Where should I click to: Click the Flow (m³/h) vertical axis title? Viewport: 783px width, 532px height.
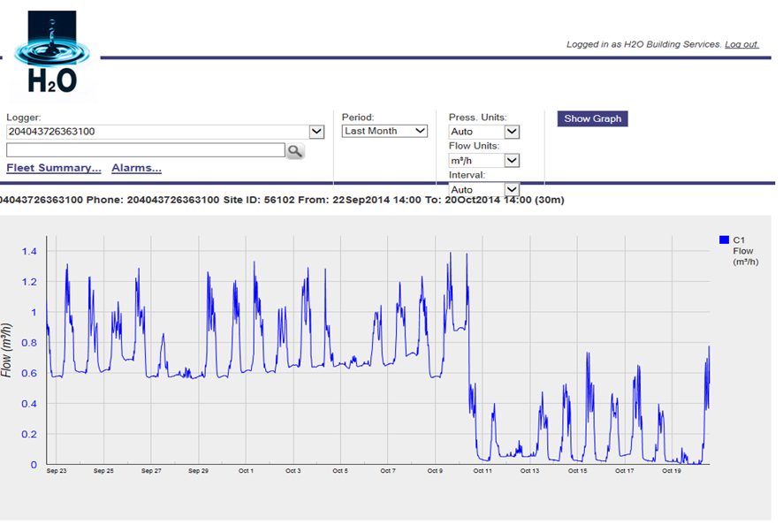6,350
